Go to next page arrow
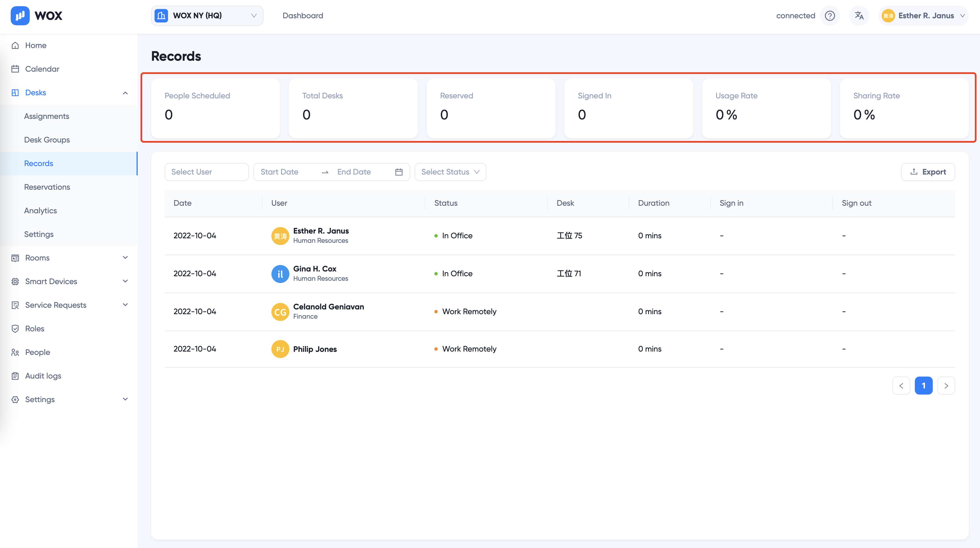The width and height of the screenshot is (980, 548). point(946,386)
